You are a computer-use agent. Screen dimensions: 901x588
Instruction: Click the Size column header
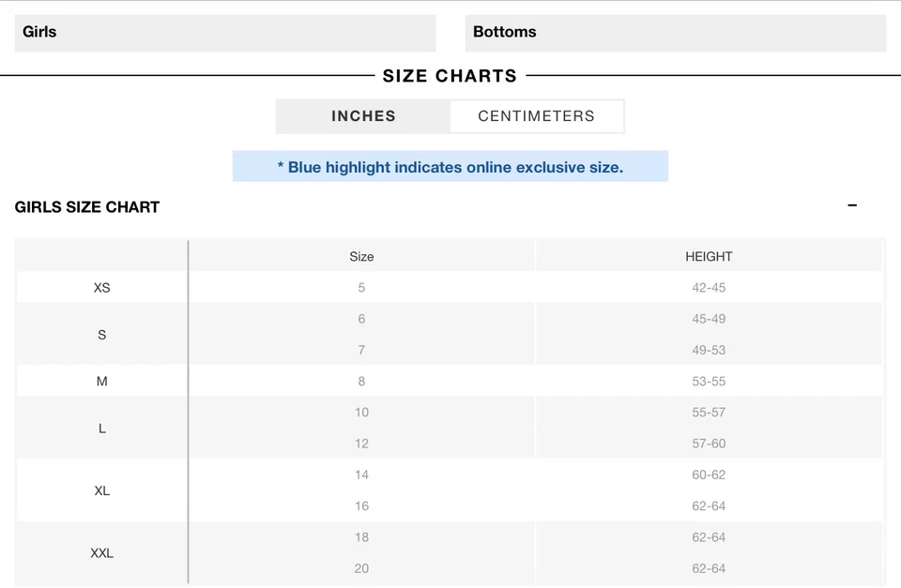pos(361,256)
